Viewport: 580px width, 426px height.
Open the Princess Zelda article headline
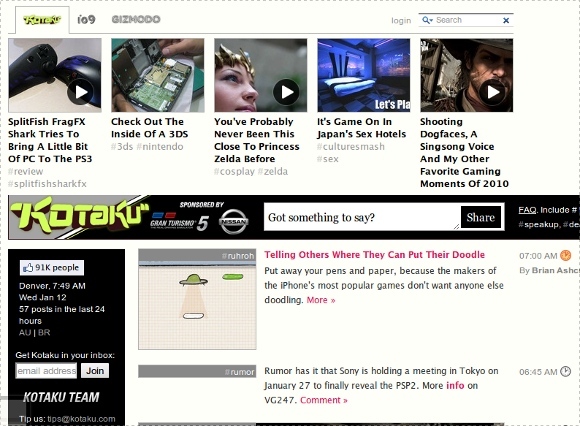(256, 140)
